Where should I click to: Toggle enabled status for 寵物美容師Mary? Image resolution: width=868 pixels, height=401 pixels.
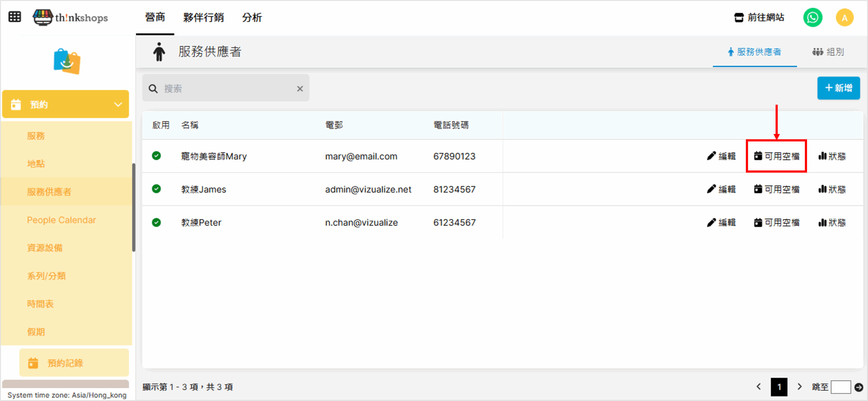pos(156,156)
